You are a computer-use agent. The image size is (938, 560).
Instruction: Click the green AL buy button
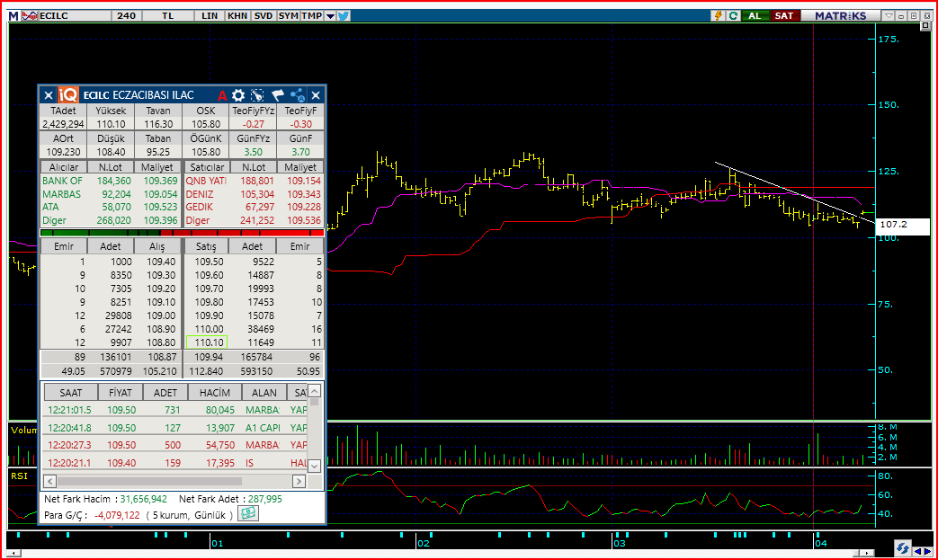click(x=755, y=15)
